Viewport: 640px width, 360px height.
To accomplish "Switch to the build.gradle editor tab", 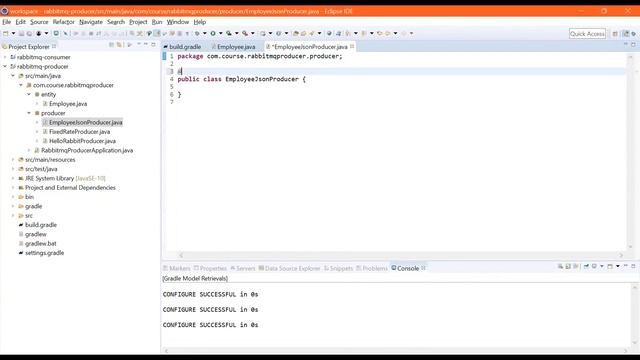I will tap(182, 47).
